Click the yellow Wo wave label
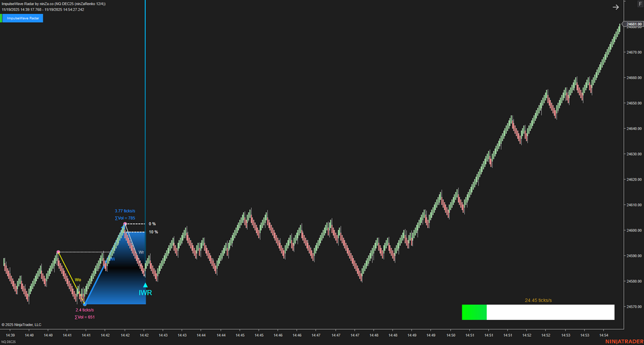 [x=77, y=280]
